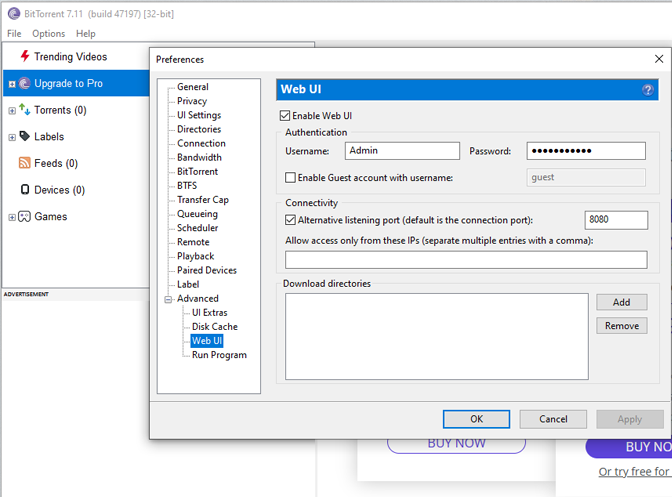Select Transfer Cap in preferences tree

tap(203, 200)
